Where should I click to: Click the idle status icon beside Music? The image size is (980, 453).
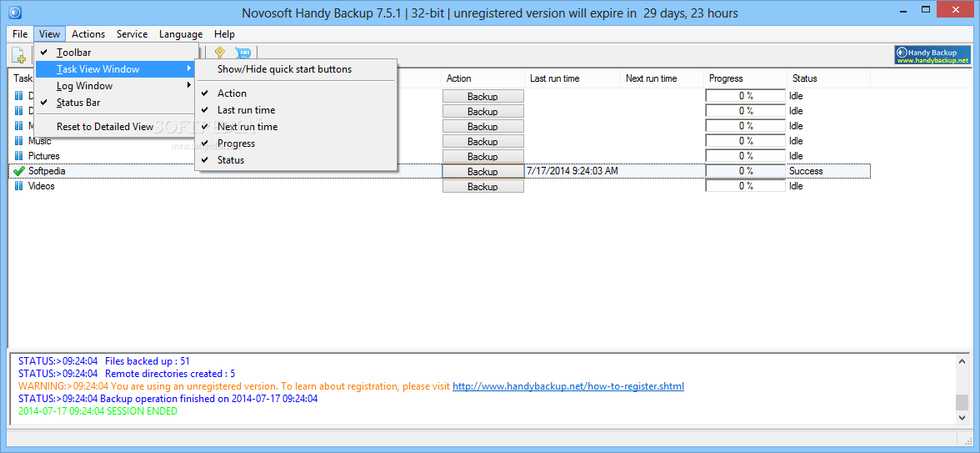point(18,141)
